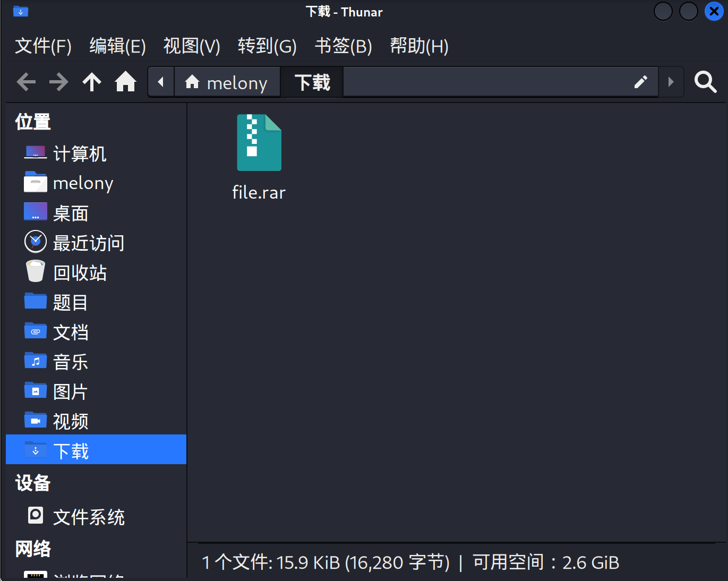Click the pencil edit-location icon
Viewport: 728px width, 581px height.
[641, 82]
